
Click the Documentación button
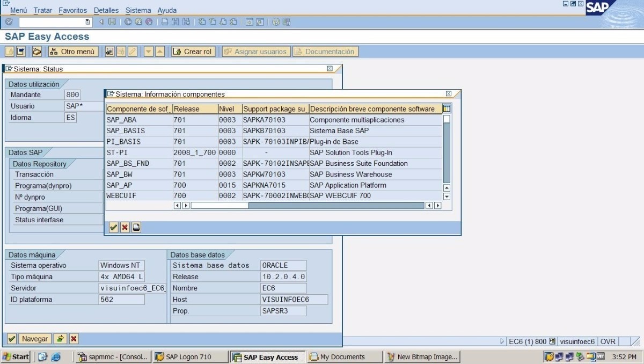point(325,52)
